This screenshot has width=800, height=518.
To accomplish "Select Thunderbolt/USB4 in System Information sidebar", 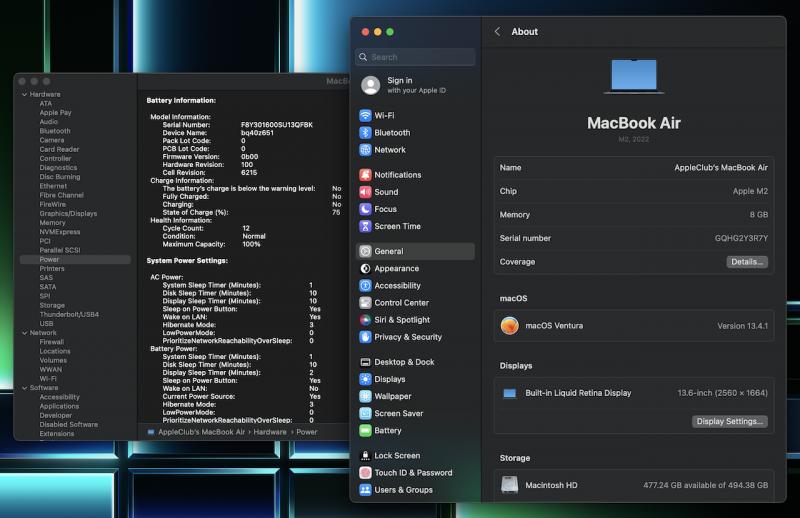I will (69, 314).
